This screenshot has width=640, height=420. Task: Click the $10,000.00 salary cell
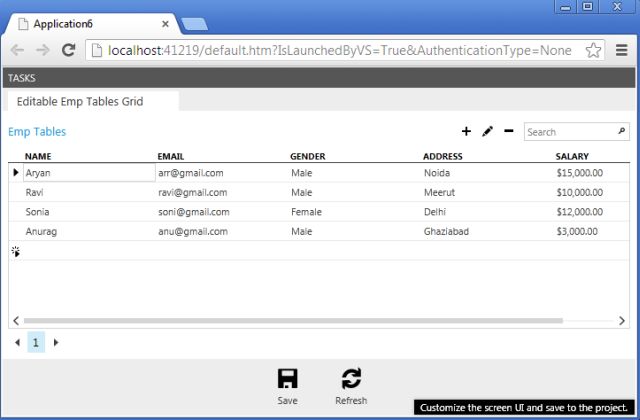tap(580, 192)
